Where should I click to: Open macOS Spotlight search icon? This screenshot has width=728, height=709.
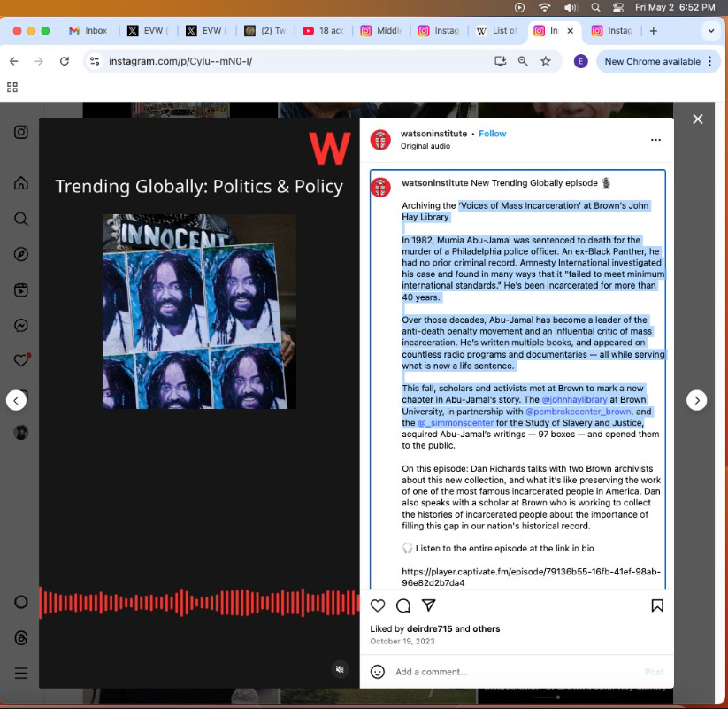595,7
